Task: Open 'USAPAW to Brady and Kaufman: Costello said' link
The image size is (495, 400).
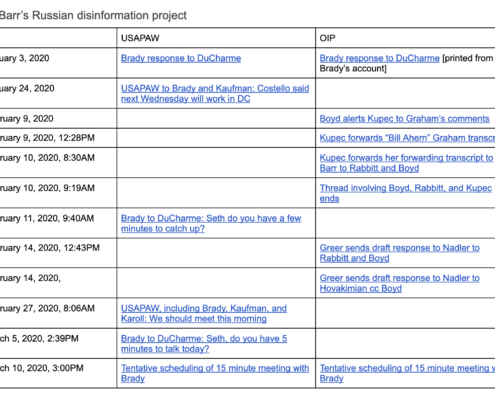Action: pos(215,94)
